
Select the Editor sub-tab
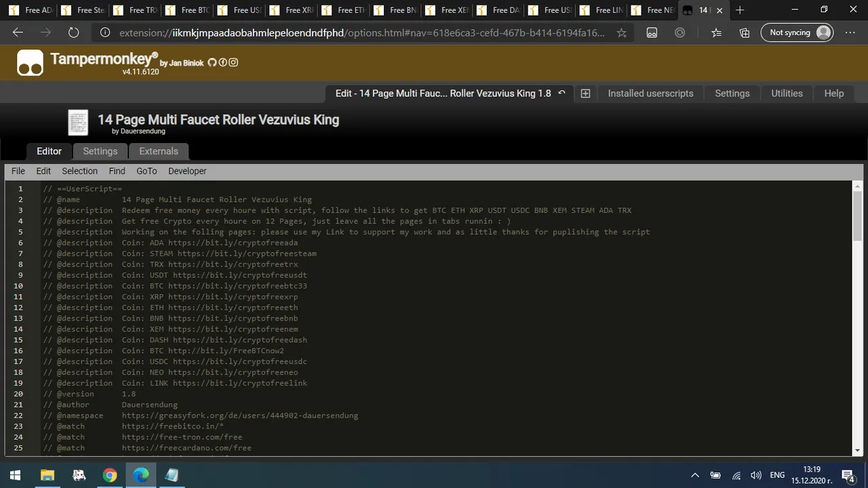tap(49, 151)
